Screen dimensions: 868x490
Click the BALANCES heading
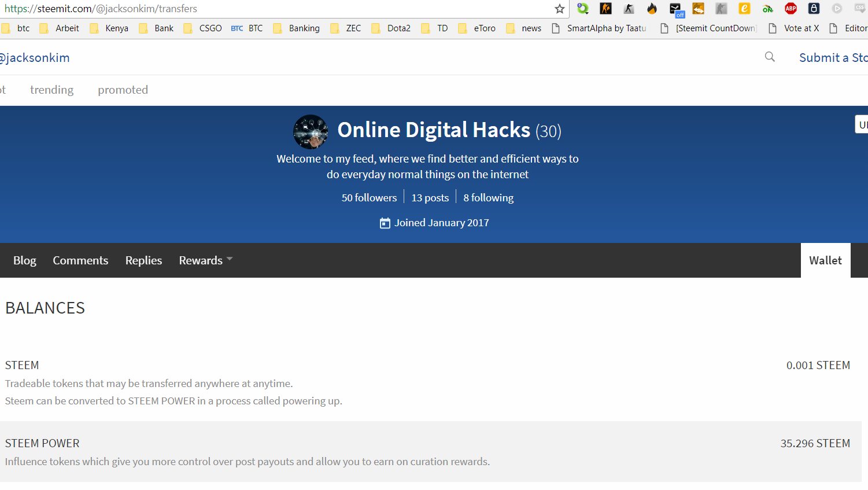[45, 308]
